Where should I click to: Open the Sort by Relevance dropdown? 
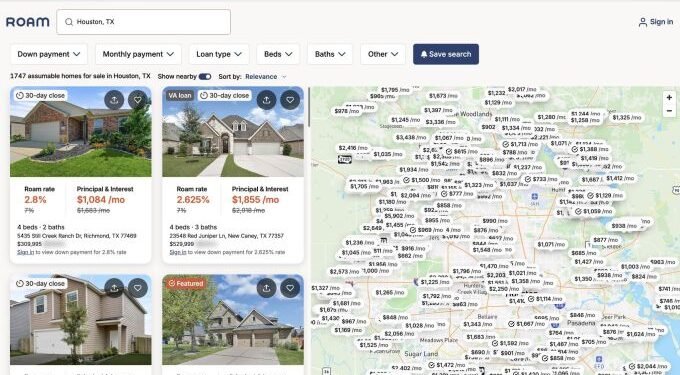pyautogui.click(x=265, y=77)
